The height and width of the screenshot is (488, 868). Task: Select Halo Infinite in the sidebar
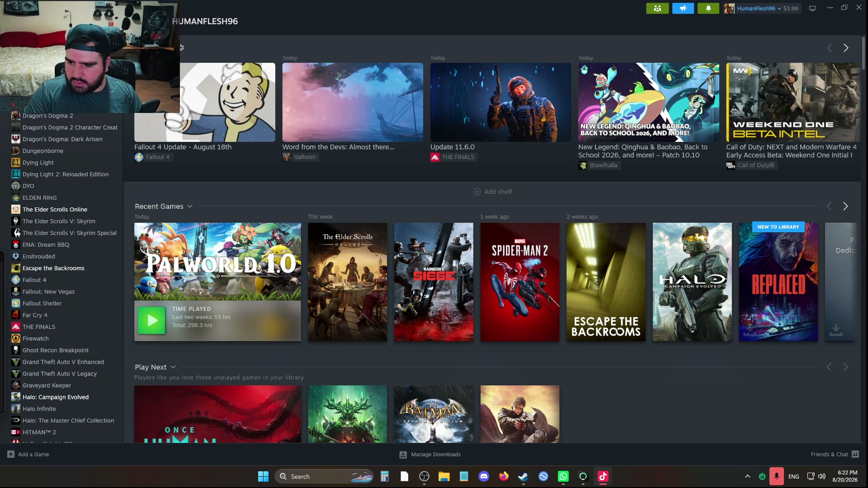click(39, 408)
